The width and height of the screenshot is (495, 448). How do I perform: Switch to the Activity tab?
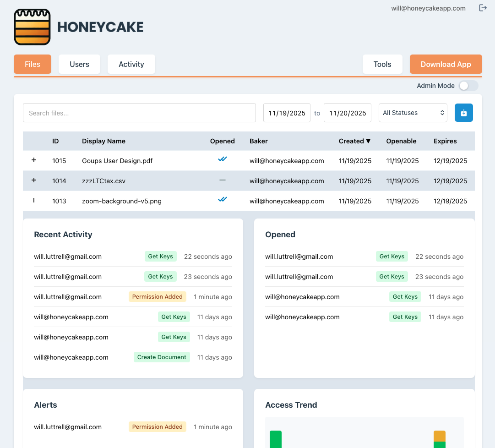131,64
